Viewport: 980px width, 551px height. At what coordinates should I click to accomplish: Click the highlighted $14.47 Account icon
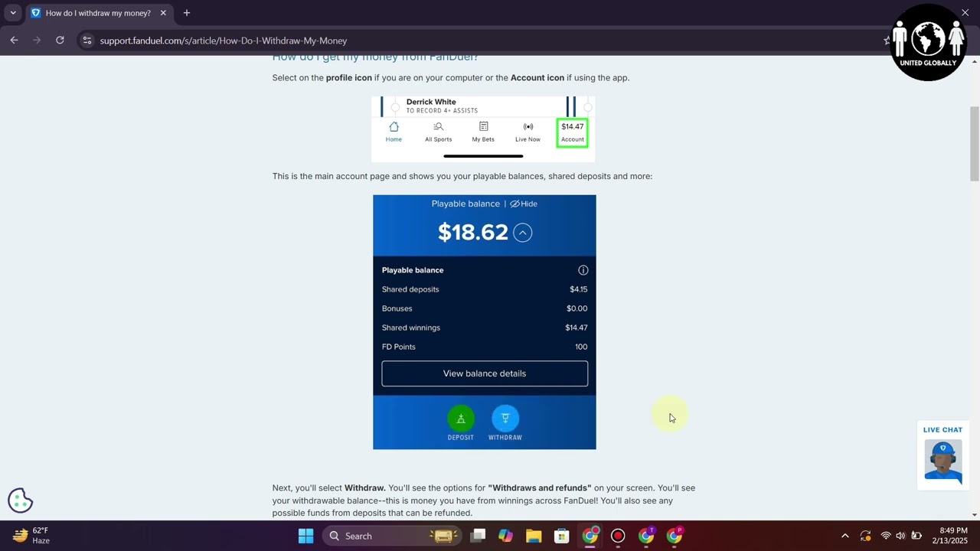point(573,132)
